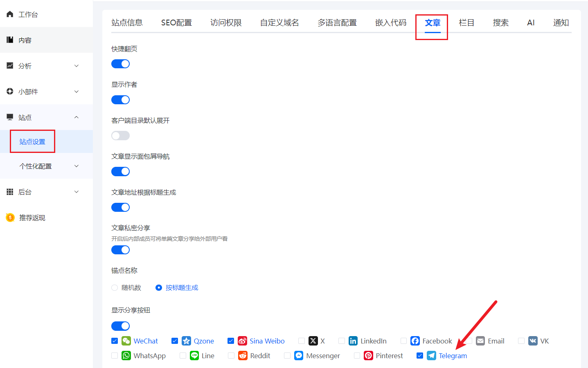Switch to the 自定义域名 tab
This screenshot has width=588, height=368.
pos(279,22)
